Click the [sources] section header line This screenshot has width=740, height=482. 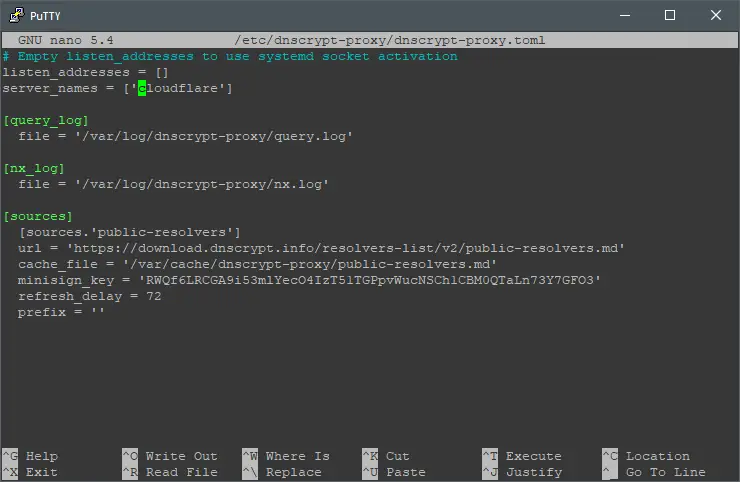[38, 216]
